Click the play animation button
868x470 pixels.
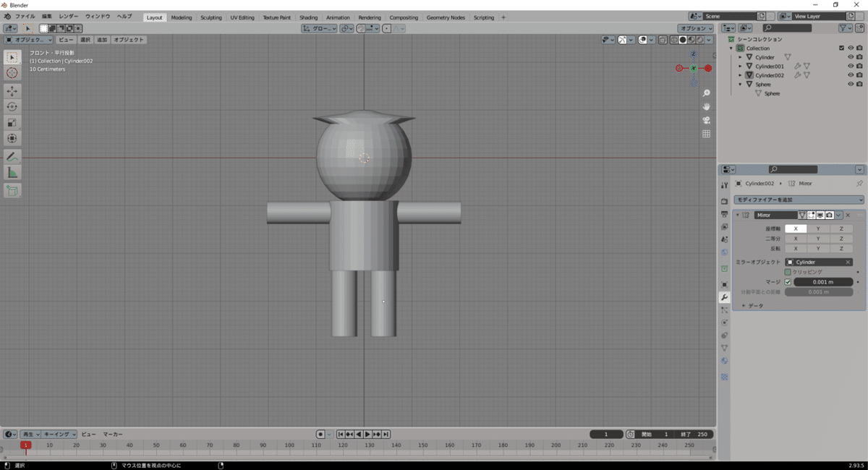(x=368, y=434)
